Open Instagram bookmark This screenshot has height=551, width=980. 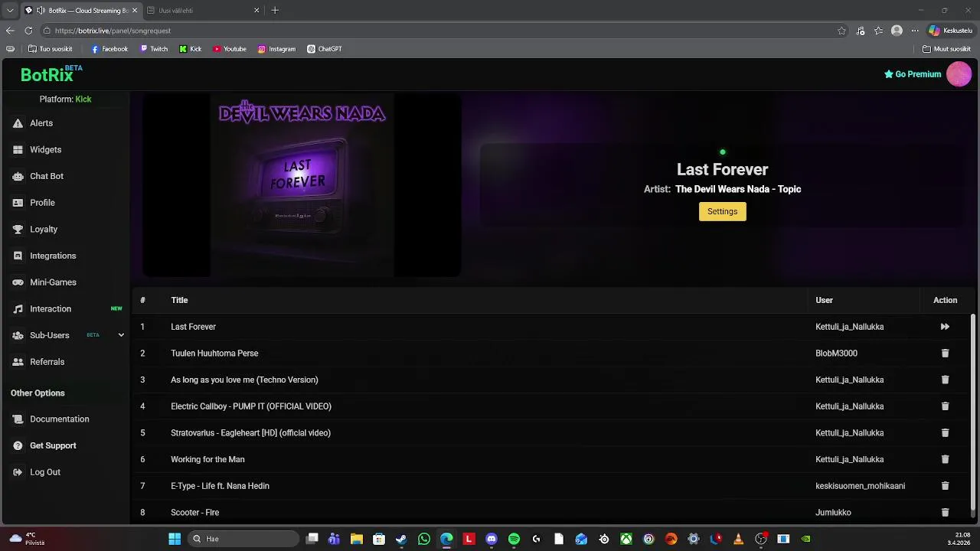pos(276,49)
